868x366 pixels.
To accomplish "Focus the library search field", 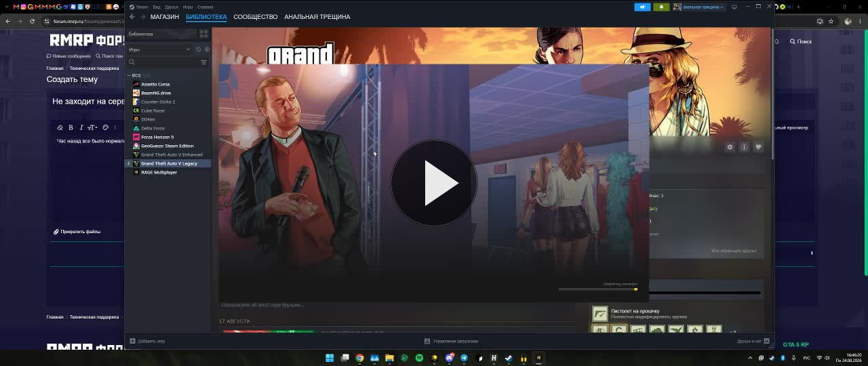I will [x=163, y=62].
